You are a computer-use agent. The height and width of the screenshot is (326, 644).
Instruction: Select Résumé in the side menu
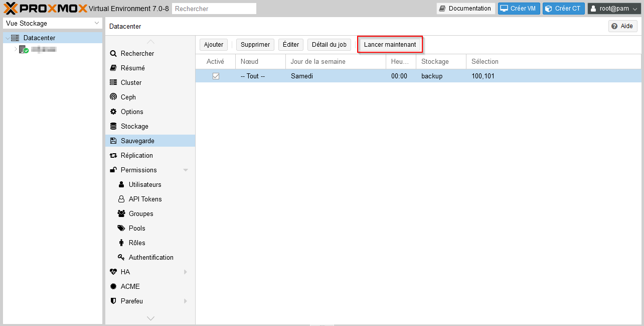[x=132, y=68]
